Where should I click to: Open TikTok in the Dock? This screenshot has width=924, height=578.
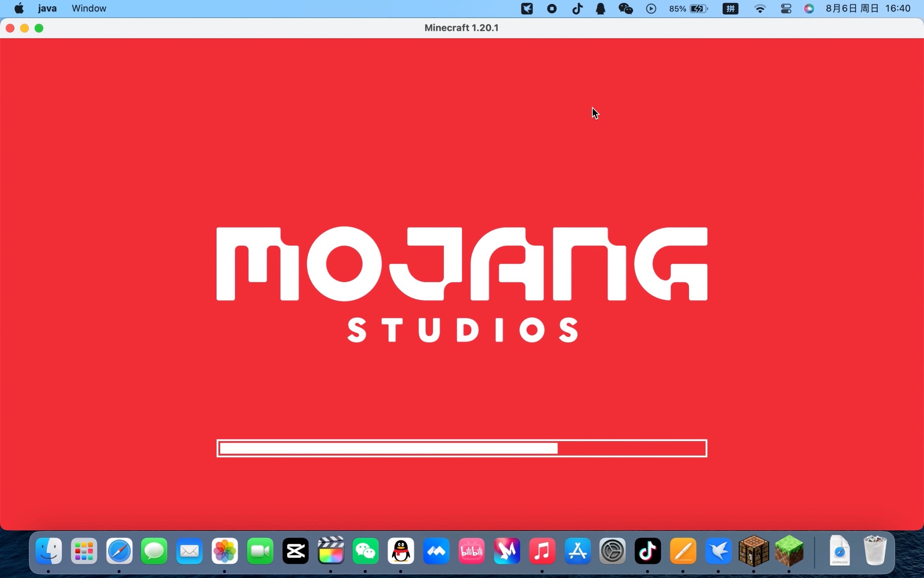coord(648,551)
